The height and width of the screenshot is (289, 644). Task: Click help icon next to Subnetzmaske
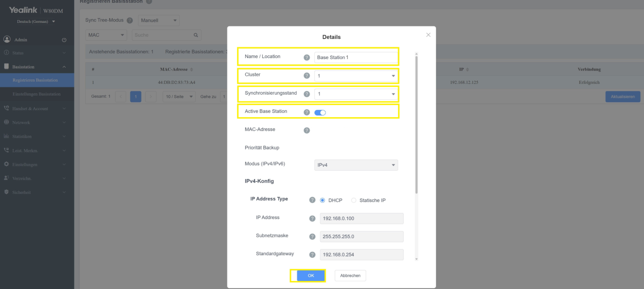pyautogui.click(x=312, y=237)
